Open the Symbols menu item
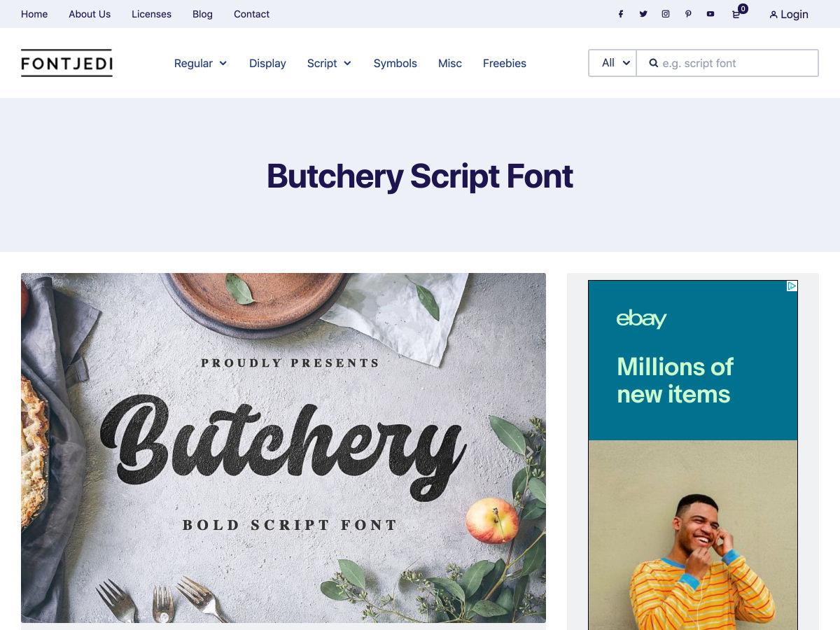 coord(395,63)
